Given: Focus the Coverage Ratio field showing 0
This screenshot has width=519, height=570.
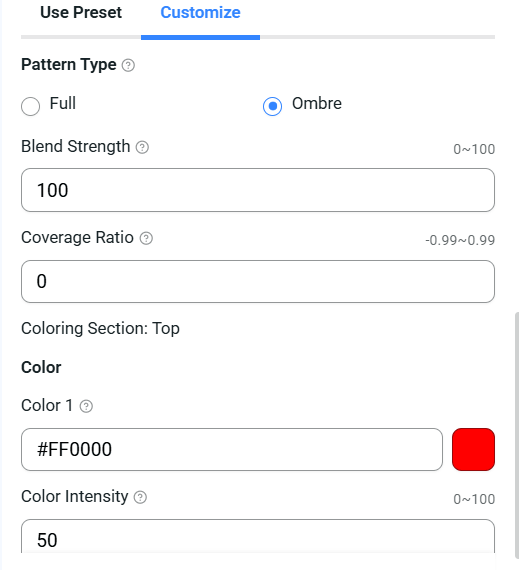Looking at the screenshot, I should [258, 281].
